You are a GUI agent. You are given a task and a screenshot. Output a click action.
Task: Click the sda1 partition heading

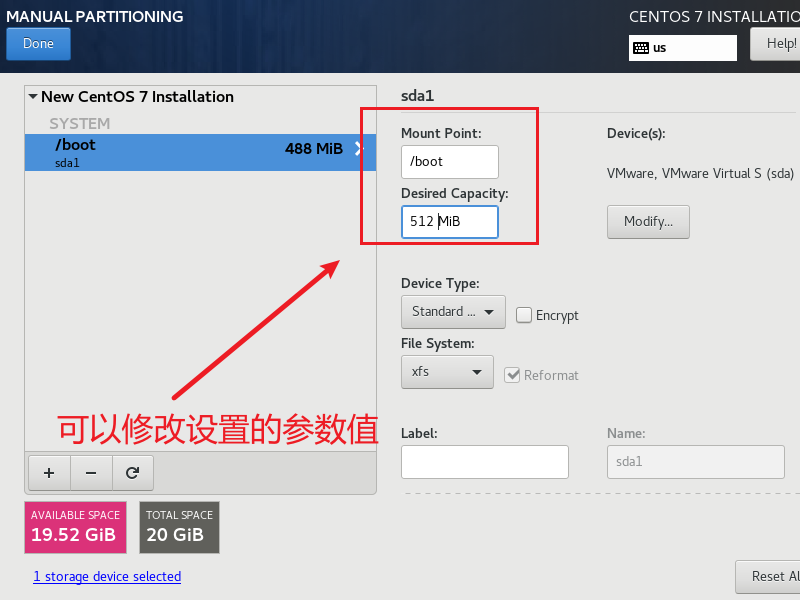click(417, 96)
